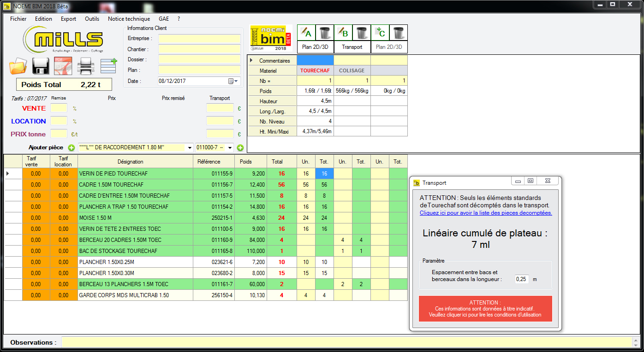Open the calendar picker in the Date field
Viewport: 644px width, 352px height.
(x=233, y=81)
